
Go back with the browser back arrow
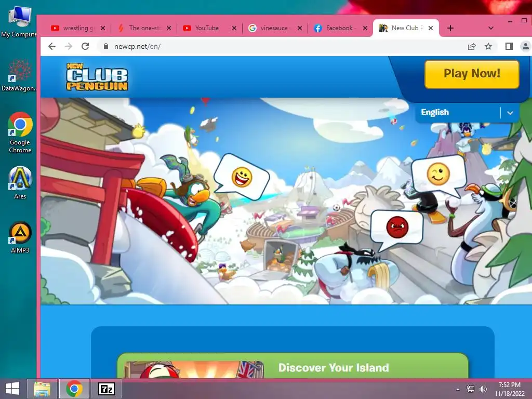[51, 46]
